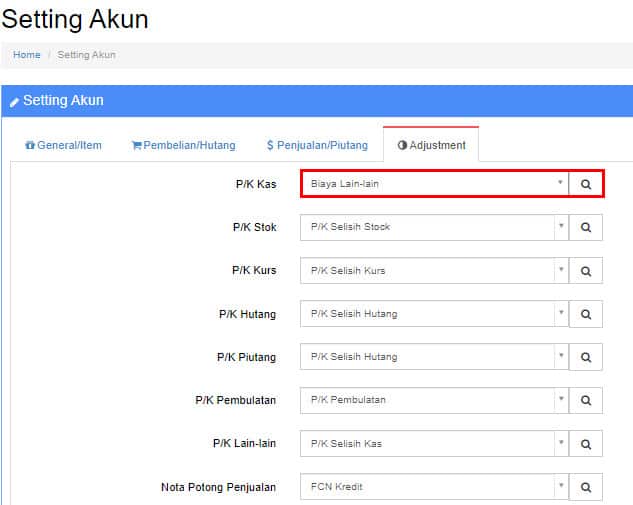Open account lookup for P/K Kurs
The width and height of the screenshot is (633, 505).
[x=585, y=271]
